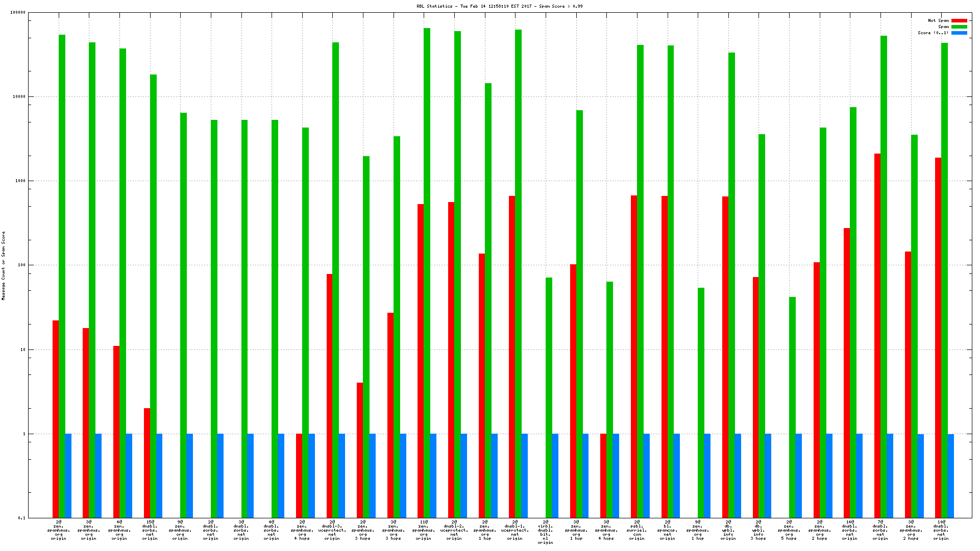Click the 14@ dnsbl.sorbs.net origin label
Screen dimensions: 980x551
tap(849, 530)
